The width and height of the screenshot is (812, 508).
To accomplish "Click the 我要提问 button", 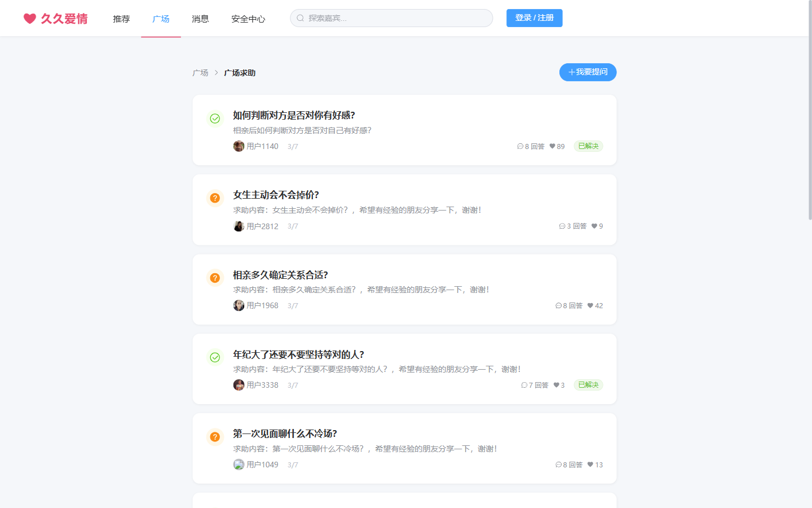I will [x=588, y=72].
